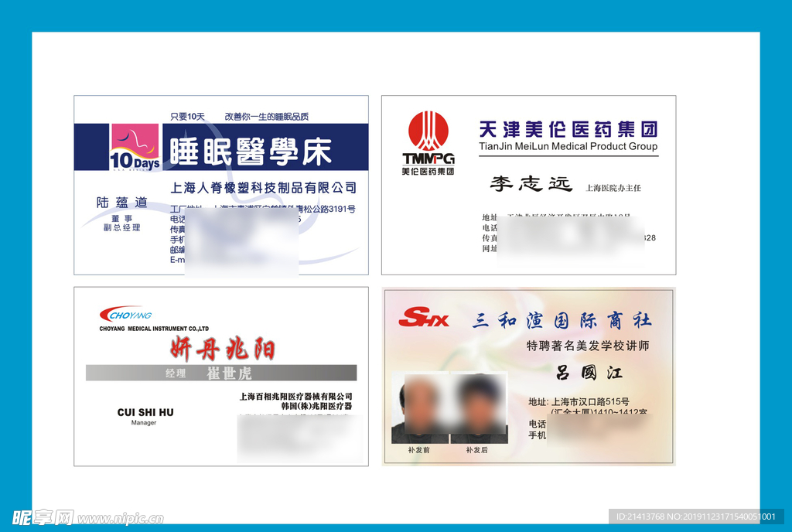Click the www.nipic.cn link
The height and width of the screenshot is (532, 792).
tap(121, 518)
